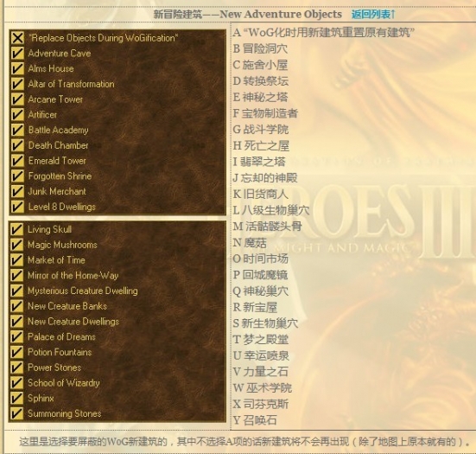Uncheck the Sphinx checkbox
The width and height of the screenshot is (476, 454).
coord(16,398)
